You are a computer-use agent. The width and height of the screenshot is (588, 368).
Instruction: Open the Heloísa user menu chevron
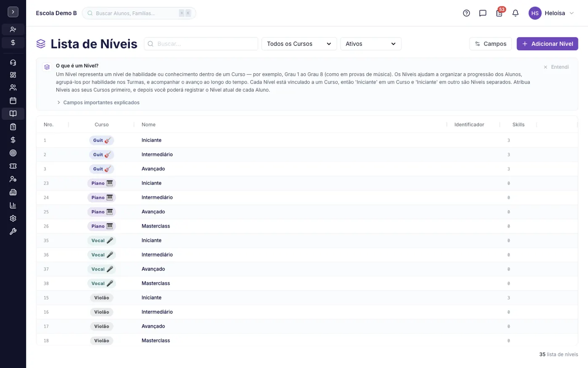tap(571, 13)
